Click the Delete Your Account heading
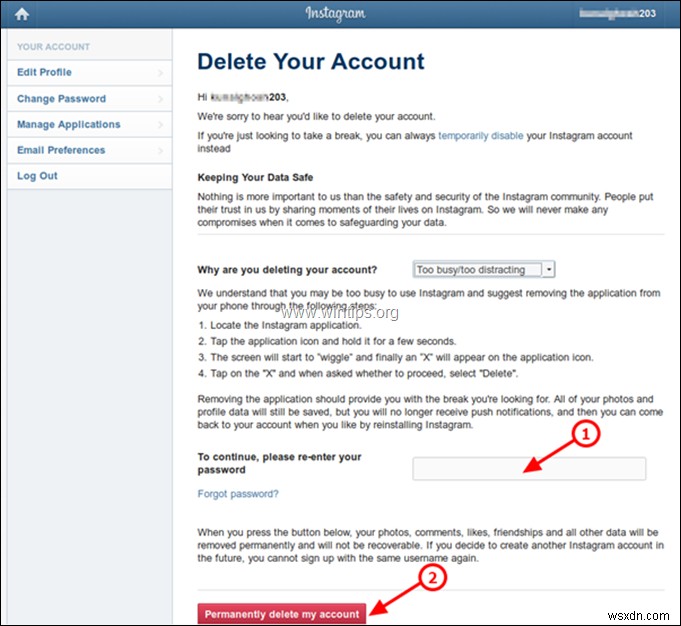Viewport: 681px width, 626px height. coord(311,61)
